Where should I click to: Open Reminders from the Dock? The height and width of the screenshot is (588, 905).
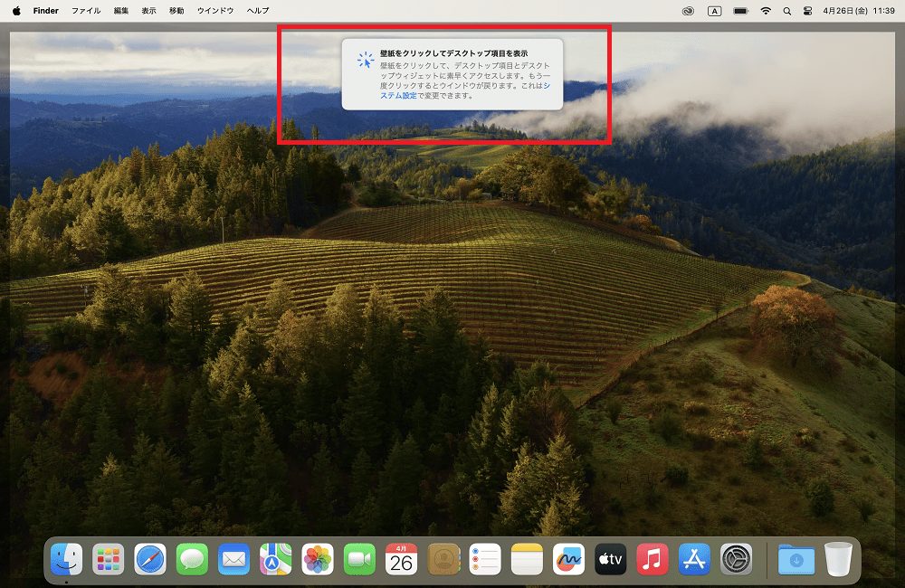[485, 559]
